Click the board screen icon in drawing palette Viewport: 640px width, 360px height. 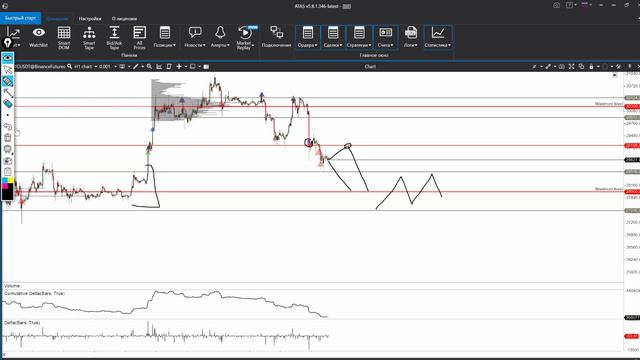coord(8,149)
